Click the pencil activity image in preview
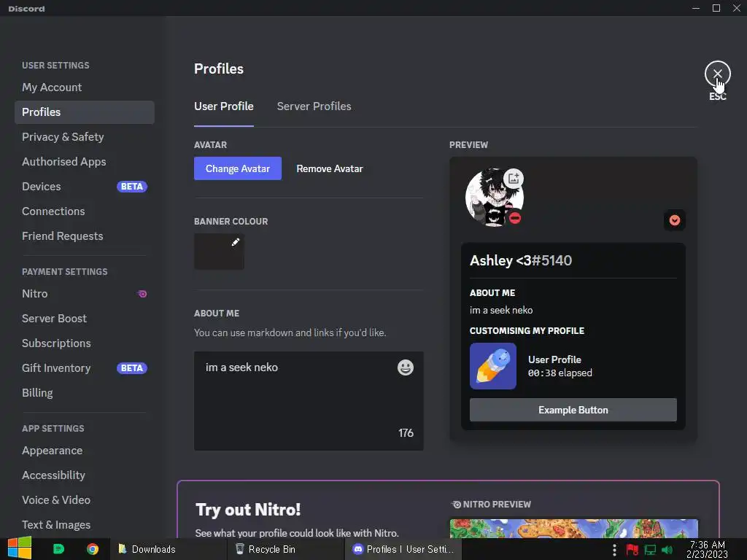747x560 pixels. [493, 366]
